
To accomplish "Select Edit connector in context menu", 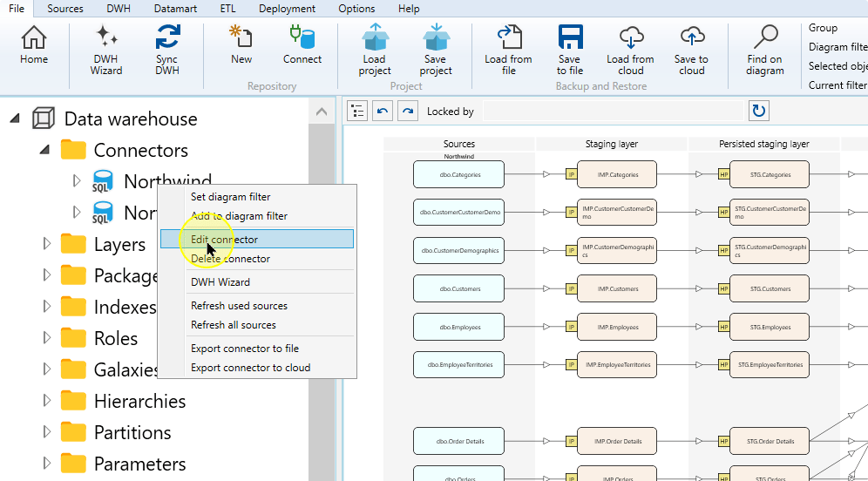I will tap(257, 239).
